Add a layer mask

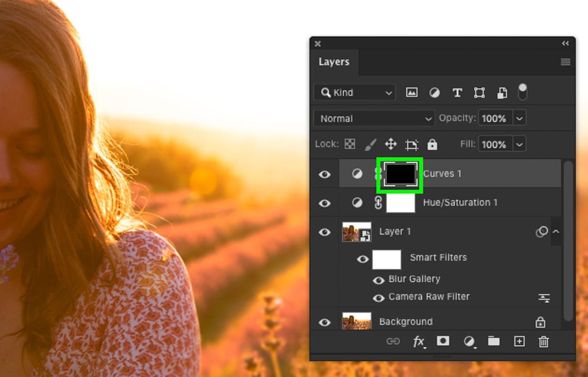tap(443, 341)
